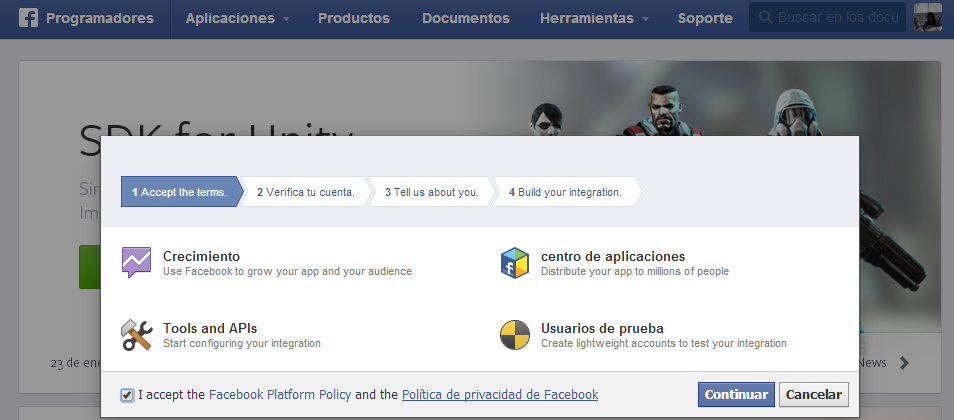954x420 pixels.
Task: Go to the Documentos section
Action: pos(465,18)
